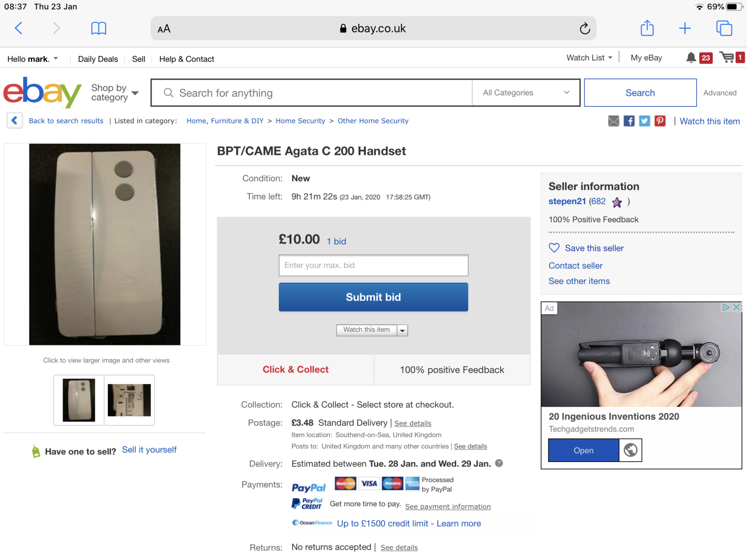Open the Watch List menu
Image resolution: width=747 pixels, height=560 pixels.
(x=589, y=58)
